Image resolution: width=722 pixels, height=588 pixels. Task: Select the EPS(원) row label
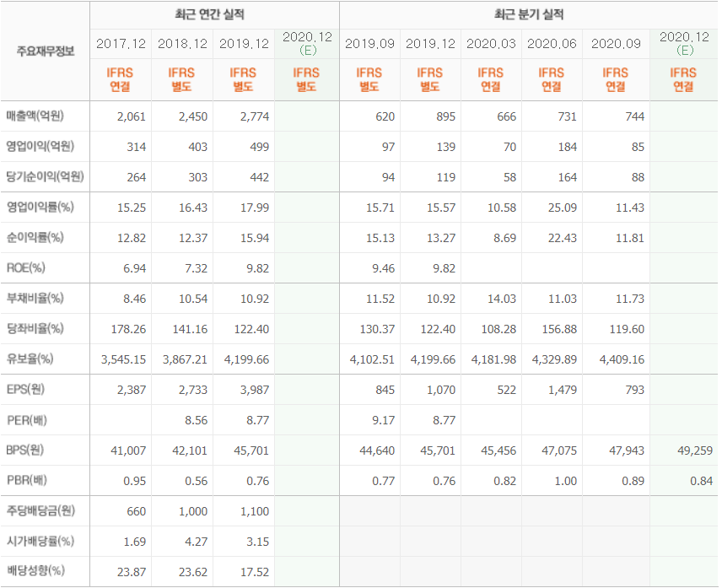point(27,390)
